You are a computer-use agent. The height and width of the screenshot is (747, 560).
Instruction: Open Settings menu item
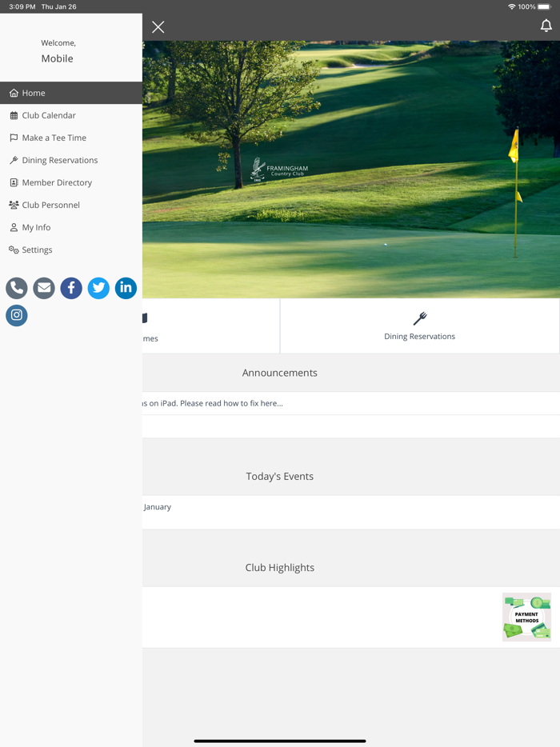coord(71,250)
